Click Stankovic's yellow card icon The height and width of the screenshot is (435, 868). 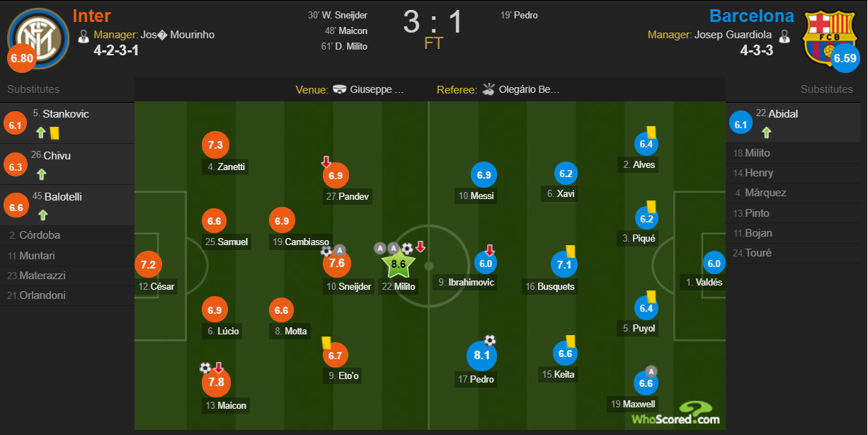pyautogui.click(x=55, y=132)
